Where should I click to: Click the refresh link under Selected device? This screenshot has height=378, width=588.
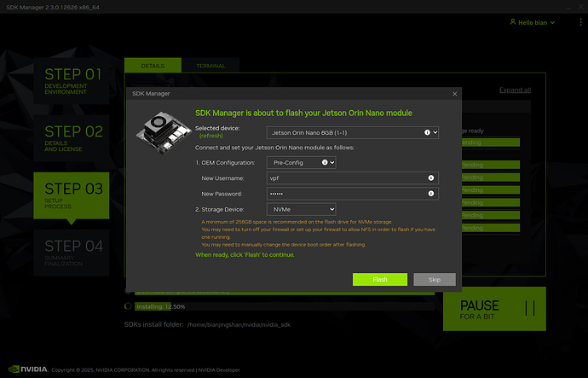210,136
